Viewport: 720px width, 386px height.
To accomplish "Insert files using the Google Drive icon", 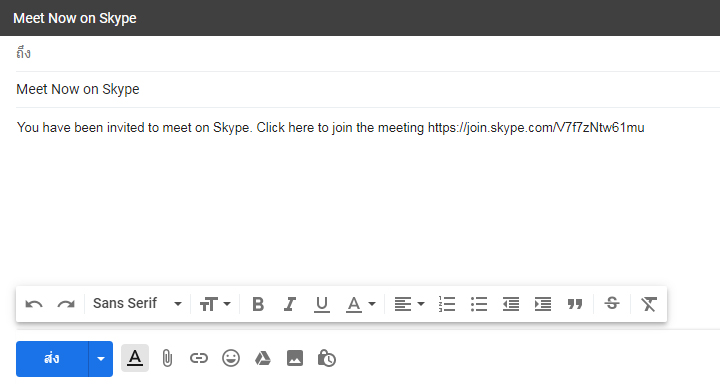I will click(263, 358).
